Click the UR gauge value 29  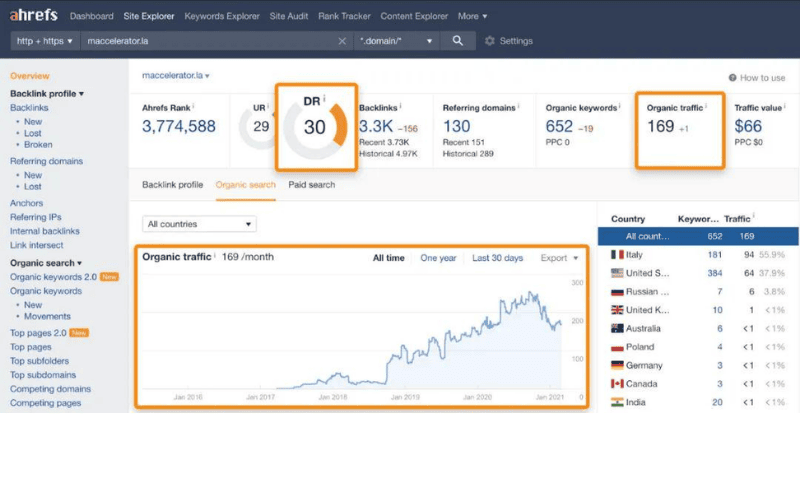pos(261,127)
